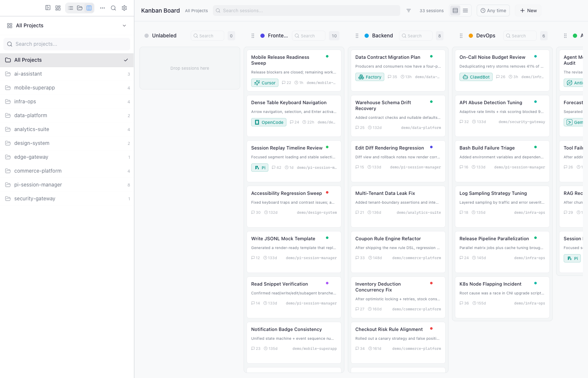Switch to card density view

[455, 10]
